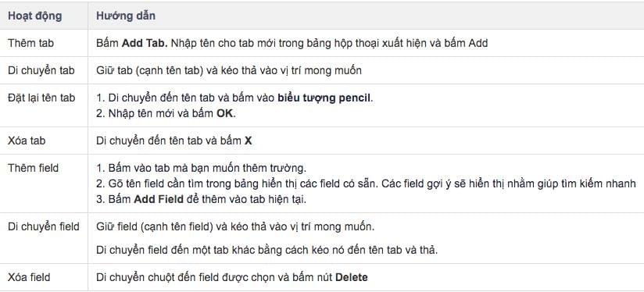Image resolution: width=644 pixels, height=292 pixels.
Task: Select the 'Thêm tab' row label
Action: coord(30,43)
